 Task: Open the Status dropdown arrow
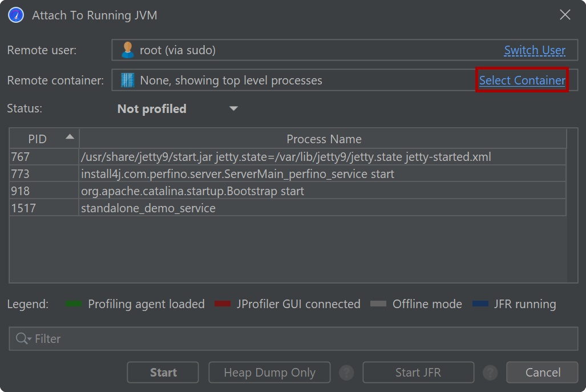(233, 108)
